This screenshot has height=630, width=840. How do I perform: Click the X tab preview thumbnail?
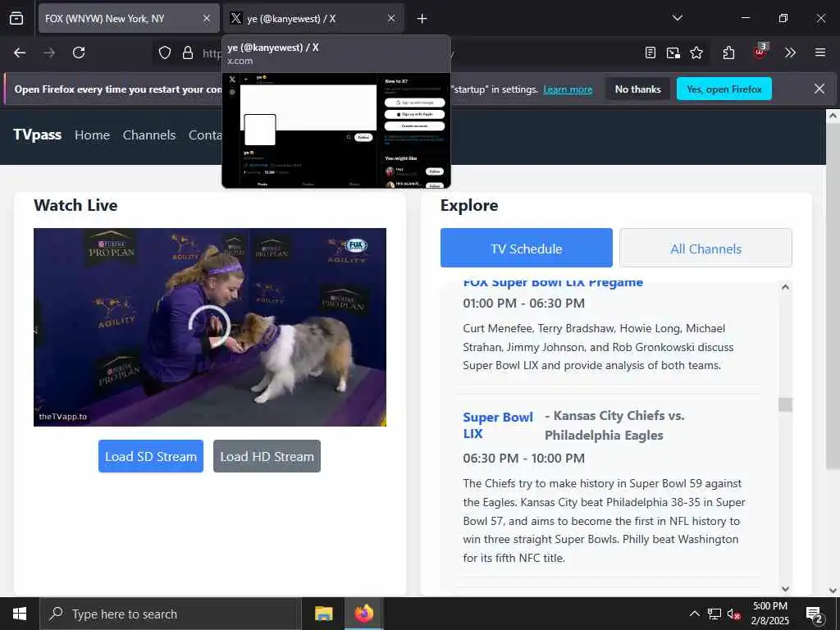tap(336, 130)
